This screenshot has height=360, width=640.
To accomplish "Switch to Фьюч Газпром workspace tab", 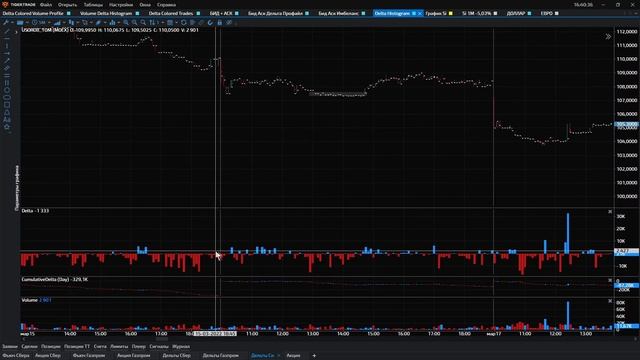I will 89,356.
